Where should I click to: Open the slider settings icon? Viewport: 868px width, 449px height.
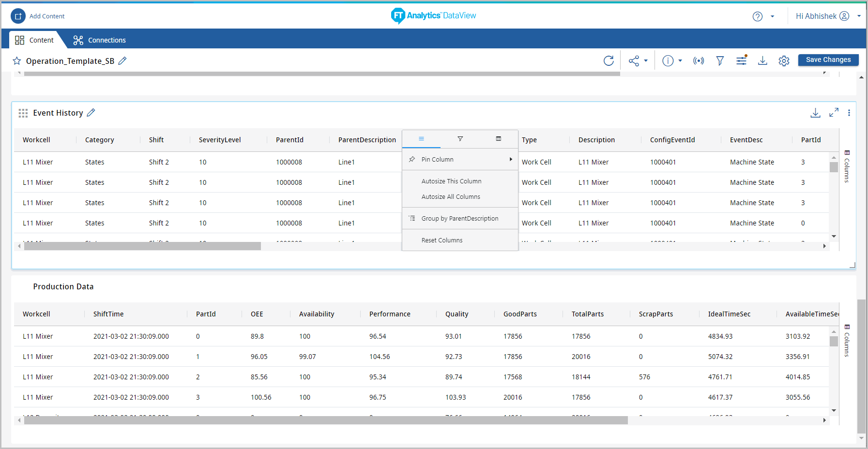tap(741, 60)
